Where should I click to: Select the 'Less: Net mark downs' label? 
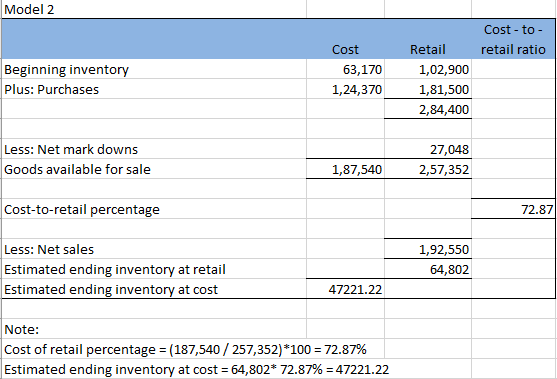154,149
